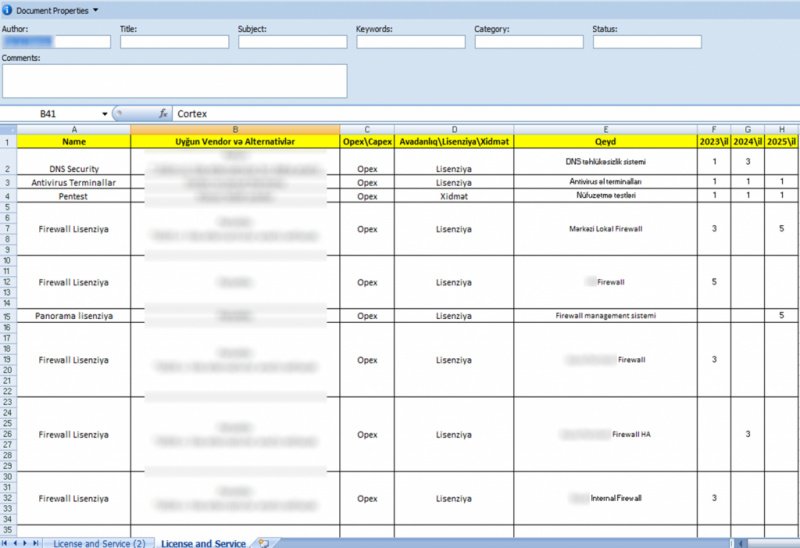Click into the Comments text box

click(174, 81)
